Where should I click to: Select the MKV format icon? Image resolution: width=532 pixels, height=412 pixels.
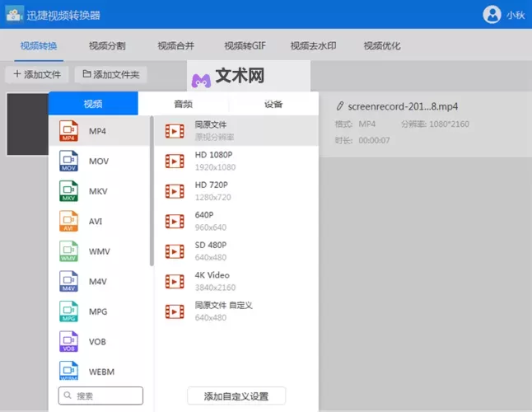pos(68,191)
